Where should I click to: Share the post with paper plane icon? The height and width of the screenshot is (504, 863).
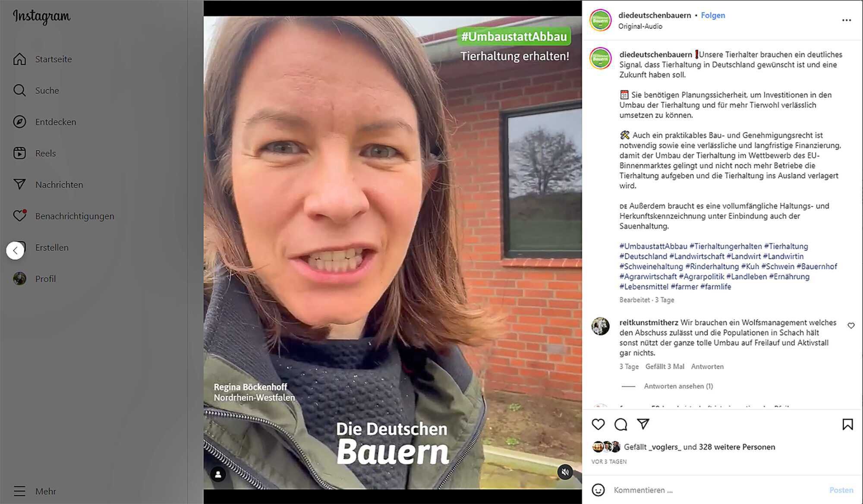point(643,424)
